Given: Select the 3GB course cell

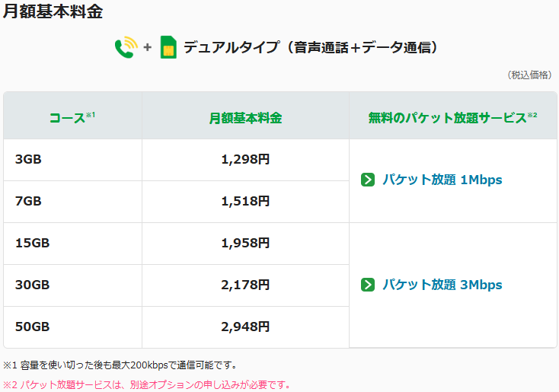Looking at the screenshot, I should 72,160.
